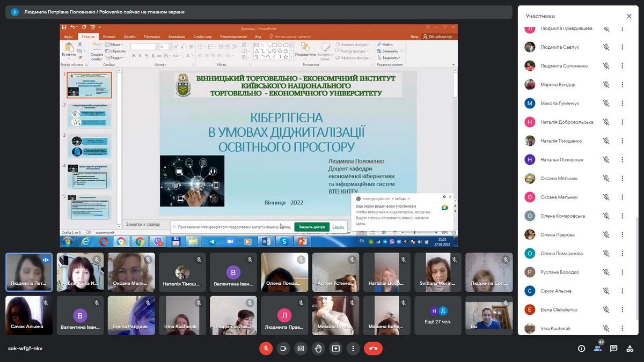Click muted mic icon beside Марина Бондар

click(606, 85)
